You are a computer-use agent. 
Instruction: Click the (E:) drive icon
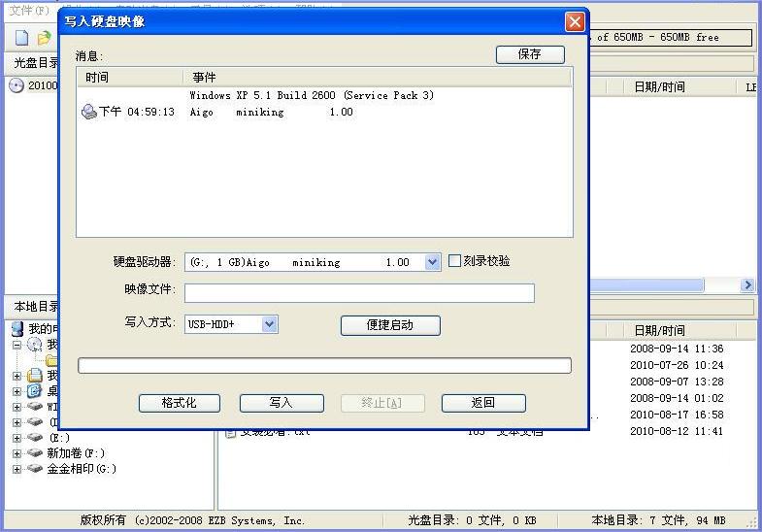click(35, 438)
